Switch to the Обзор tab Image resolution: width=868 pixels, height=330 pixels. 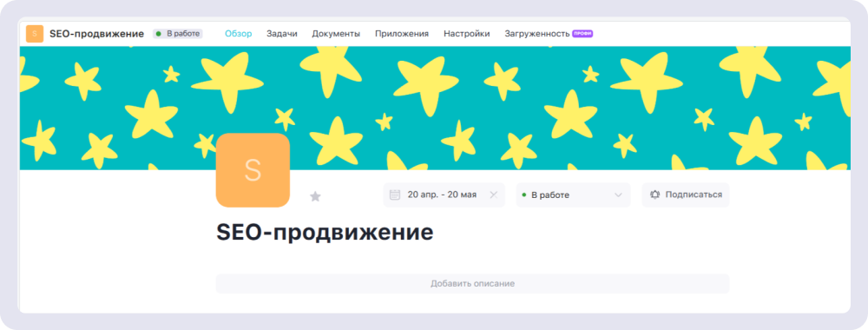coord(239,34)
